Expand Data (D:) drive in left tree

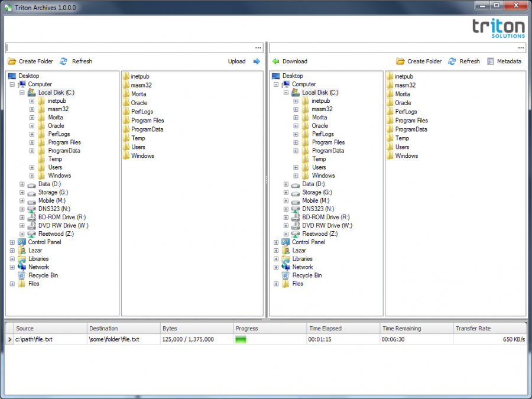[22, 184]
